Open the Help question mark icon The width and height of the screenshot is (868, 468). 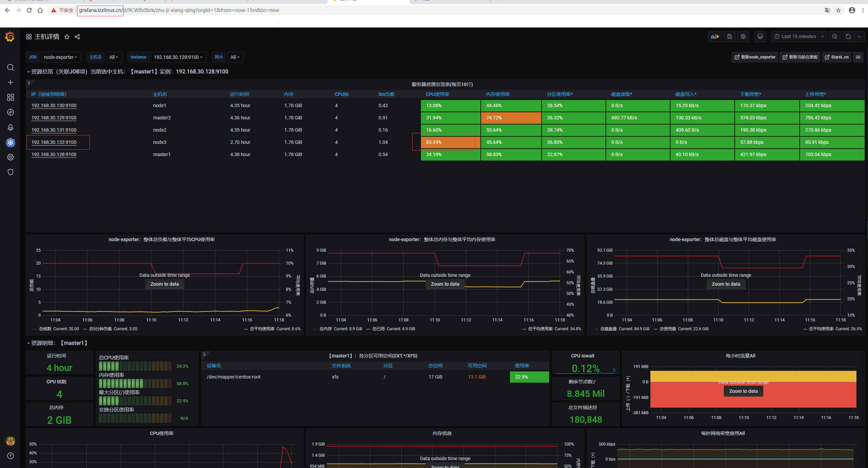(x=11, y=456)
